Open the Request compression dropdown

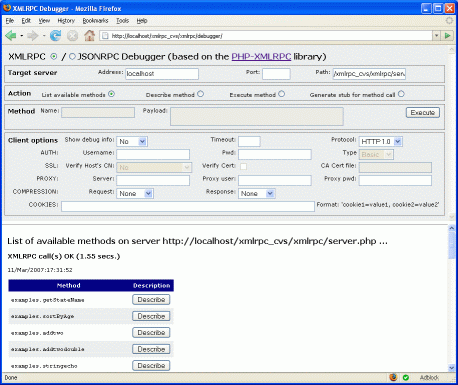[135, 193]
